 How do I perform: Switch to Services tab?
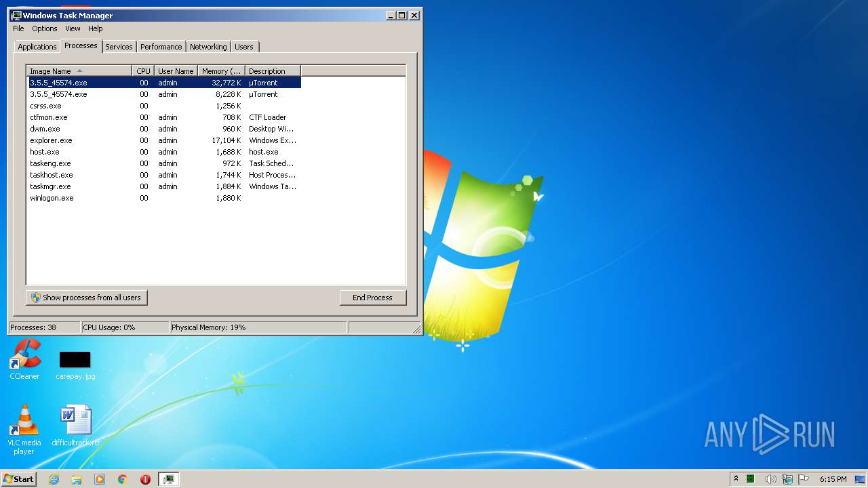[x=119, y=47]
